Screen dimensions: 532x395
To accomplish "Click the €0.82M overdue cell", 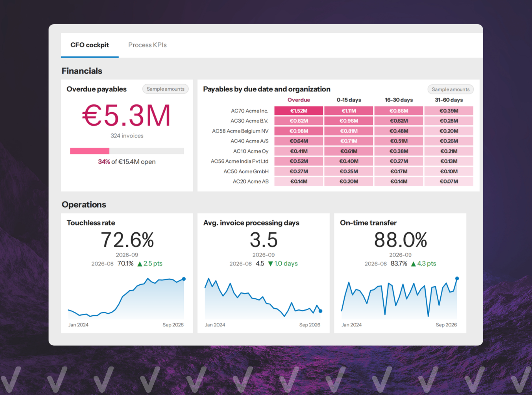I will [299, 121].
